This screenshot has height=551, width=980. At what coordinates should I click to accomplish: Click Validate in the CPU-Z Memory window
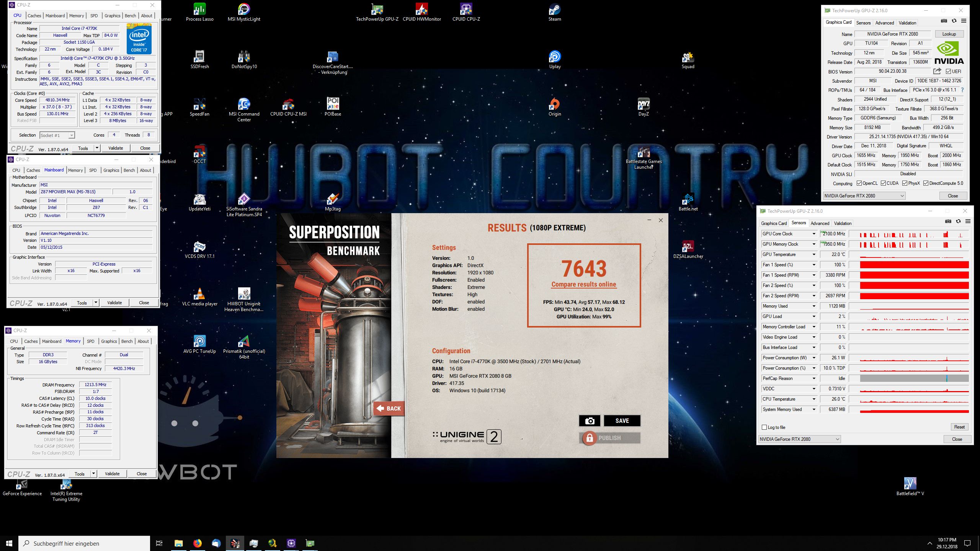(x=112, y=474)
